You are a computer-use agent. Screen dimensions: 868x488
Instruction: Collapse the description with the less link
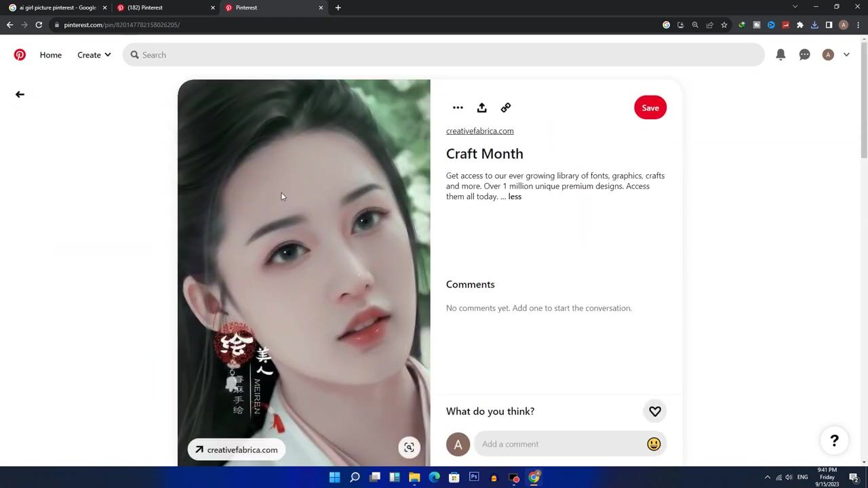515,197
